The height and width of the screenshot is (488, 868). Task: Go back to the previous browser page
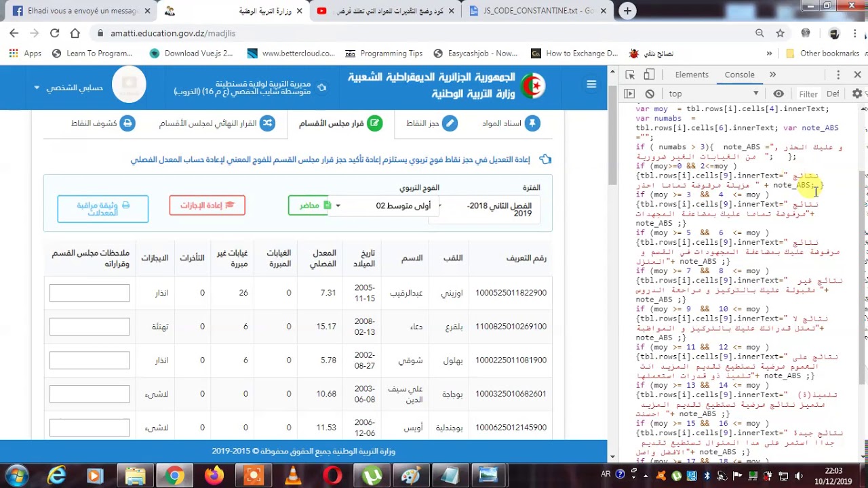click(x=14, y=33)
